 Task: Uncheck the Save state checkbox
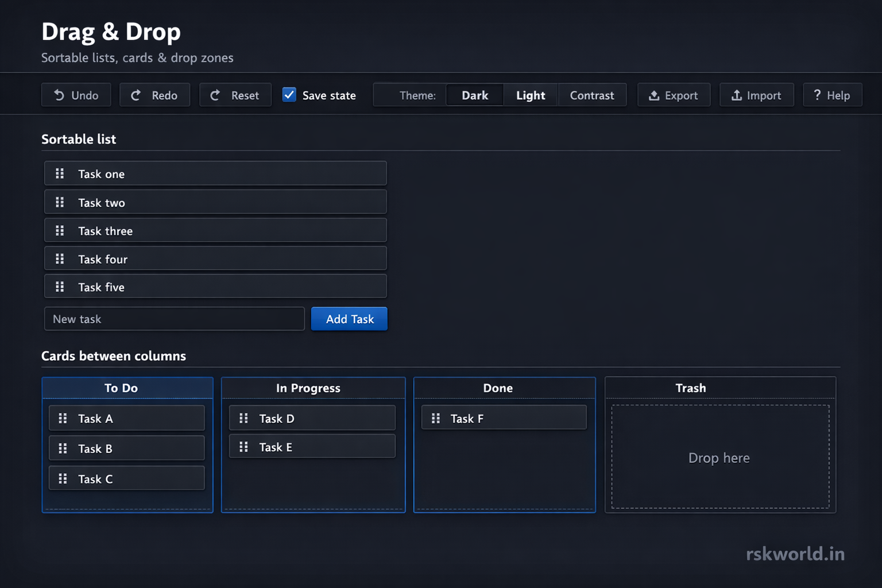click(289, 95)
